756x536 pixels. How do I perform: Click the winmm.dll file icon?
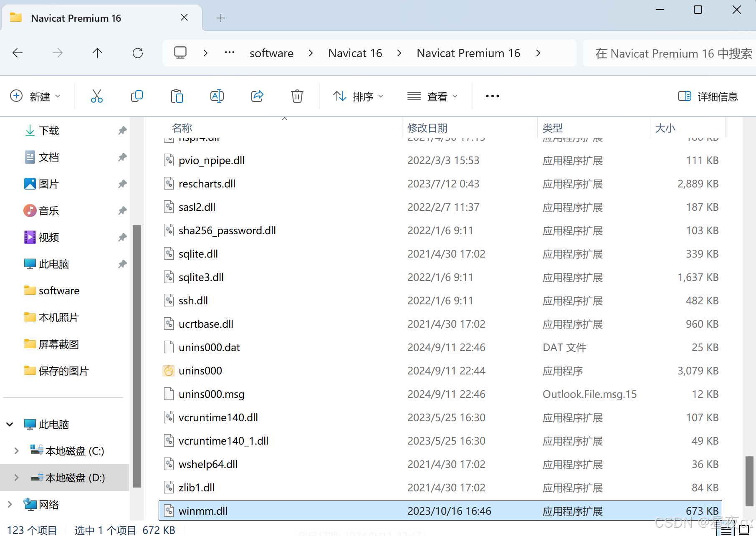click(x=169, y=511)
